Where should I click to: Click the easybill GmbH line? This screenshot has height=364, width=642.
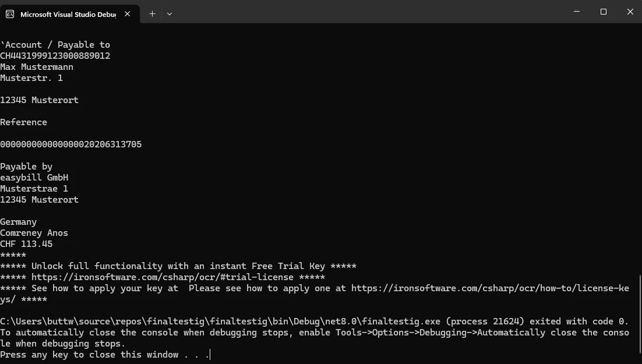coord(34,178)
